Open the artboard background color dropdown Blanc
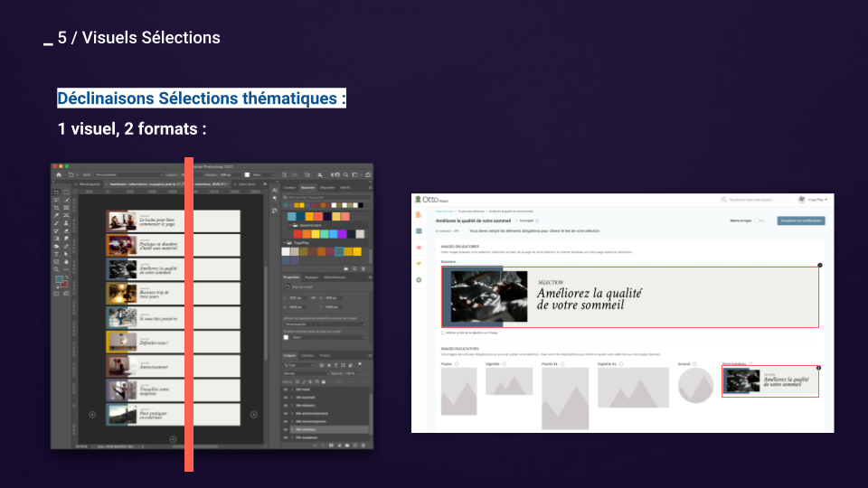 coord(329,337)
